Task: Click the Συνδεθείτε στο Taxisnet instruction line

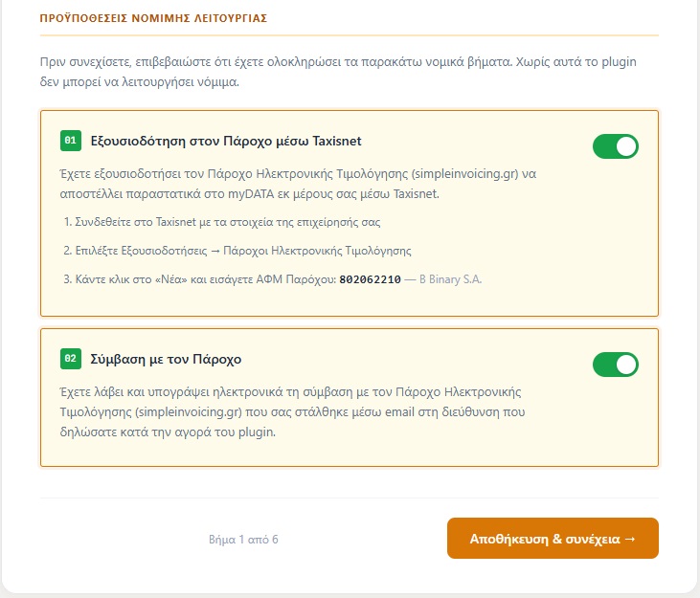Action: [x=222, y=222]
